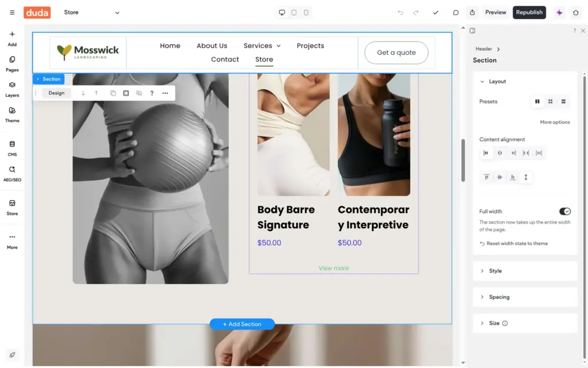
Task: Click the Contact nav item
Action: (x=225, y=59)
